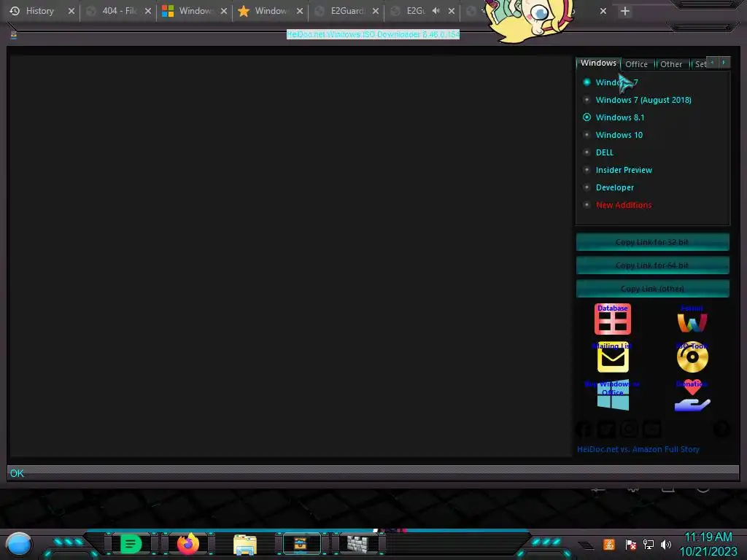The height and width of the screenshot is (560, 747).
Task: Open File Explorer from the taskbar
Action: pos(245,545)
